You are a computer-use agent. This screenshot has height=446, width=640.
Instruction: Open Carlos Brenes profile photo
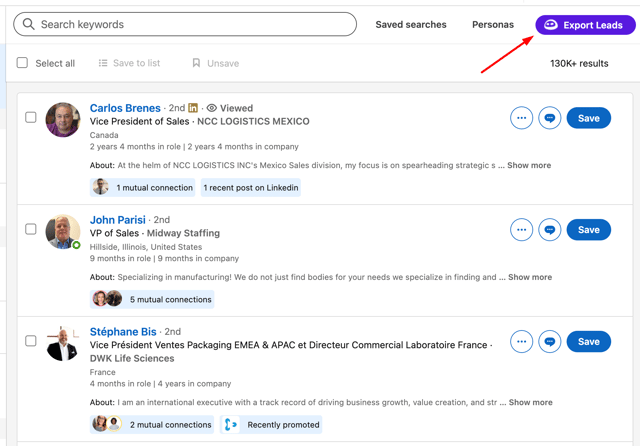(x=63, y=120)
